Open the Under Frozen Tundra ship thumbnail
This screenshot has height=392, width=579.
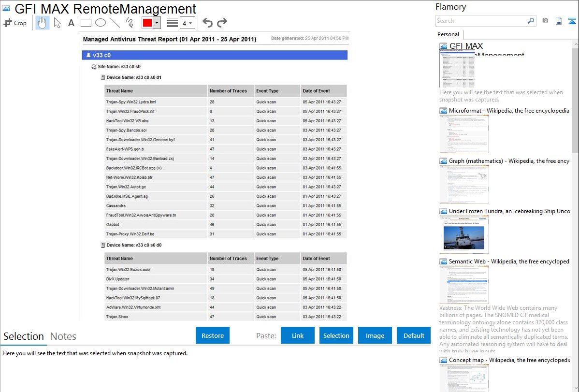tap(464, 234)
